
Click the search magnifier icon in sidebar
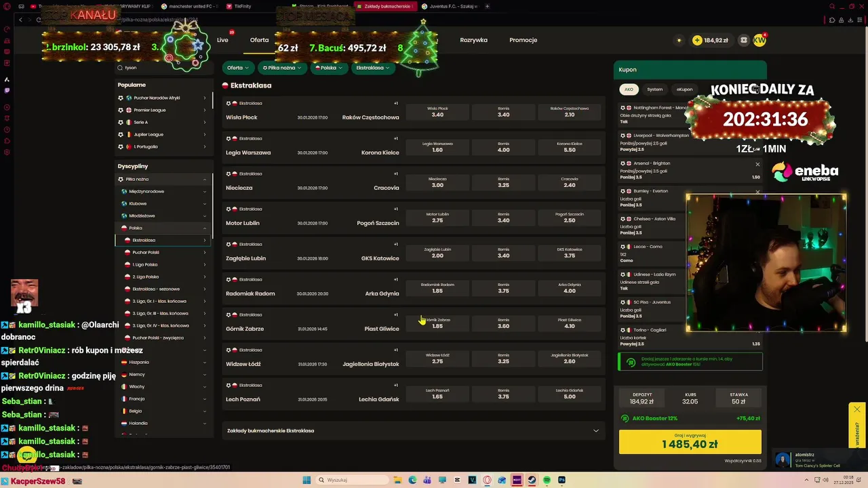pyautogui.click(x=121, y=67)
